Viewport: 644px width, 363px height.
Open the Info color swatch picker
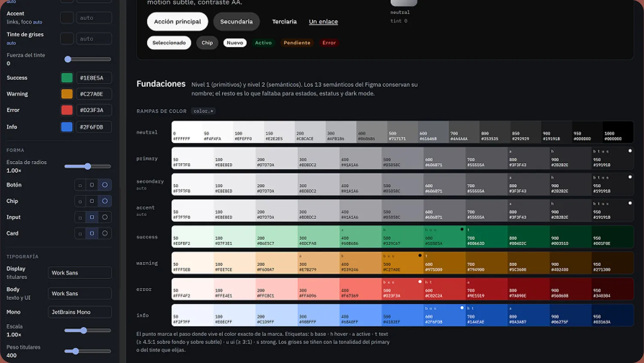pyautogui.click(x=67, y=127)
